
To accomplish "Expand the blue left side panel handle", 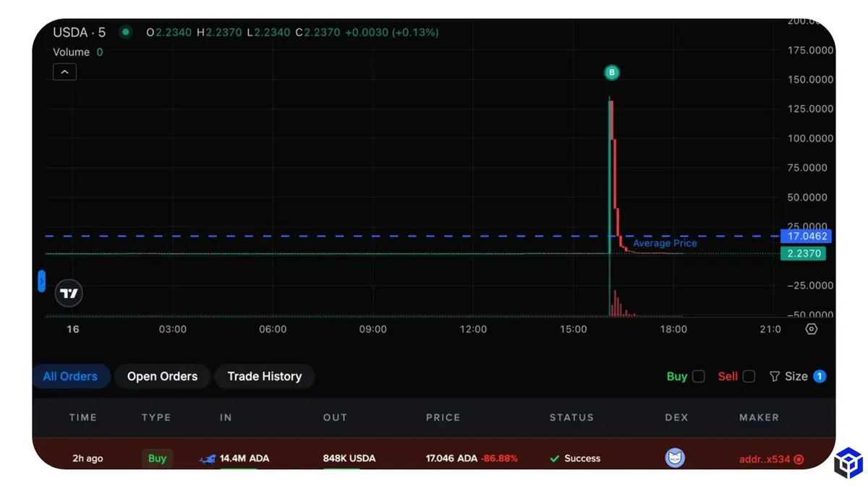I will click(41, 281).
